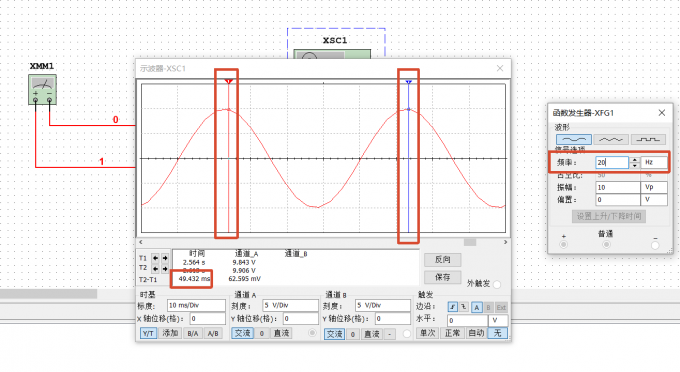
Task: Set channel B coupling to 0 ground
Action: (353, 334)
